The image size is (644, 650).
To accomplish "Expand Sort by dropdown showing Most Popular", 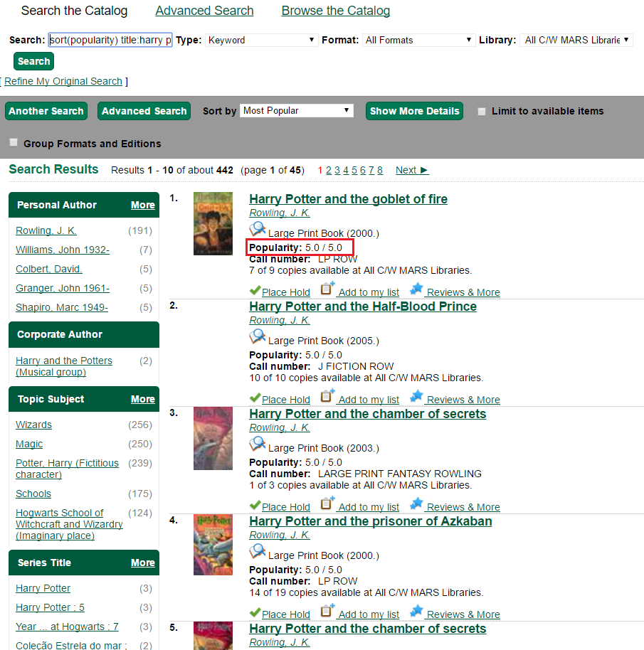I will pyautogui.click(x=297, y=111).
